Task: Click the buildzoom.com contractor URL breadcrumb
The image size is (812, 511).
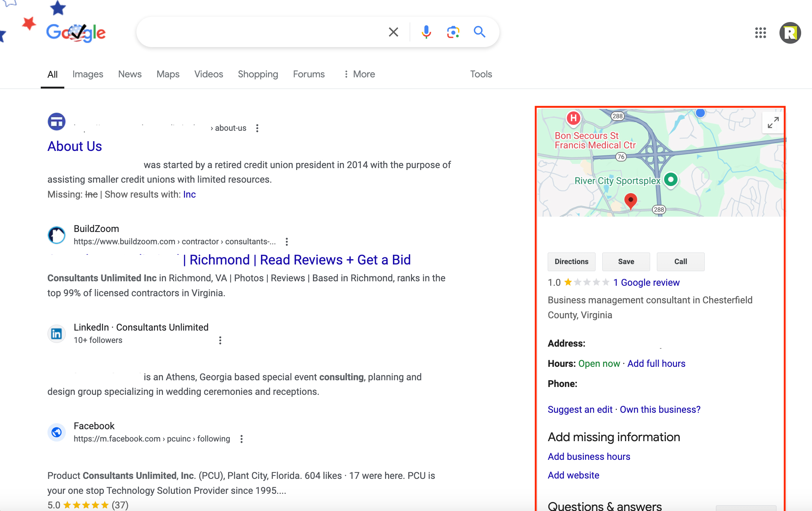Action: coord(175,242)
